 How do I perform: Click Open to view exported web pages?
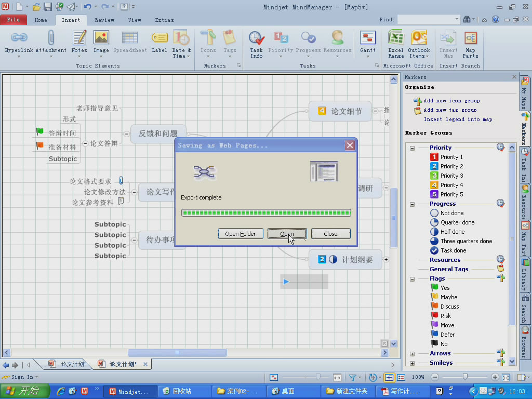(287, 234)
